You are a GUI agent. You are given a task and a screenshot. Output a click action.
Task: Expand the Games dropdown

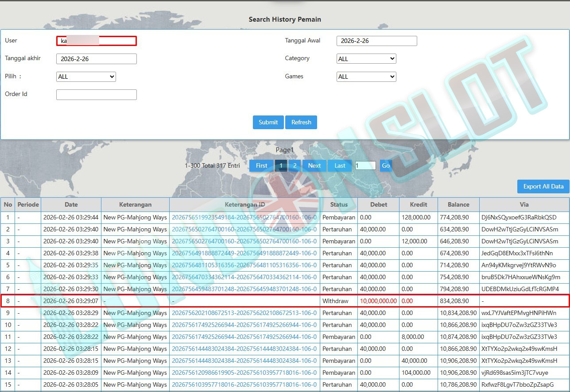click(x=366, y=77)
